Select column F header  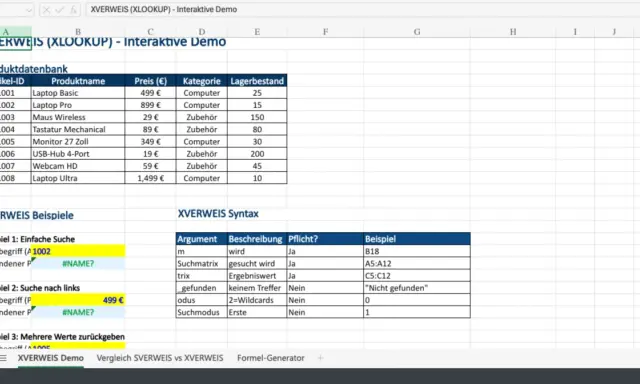pyautogui.click(x=325, y=32)
